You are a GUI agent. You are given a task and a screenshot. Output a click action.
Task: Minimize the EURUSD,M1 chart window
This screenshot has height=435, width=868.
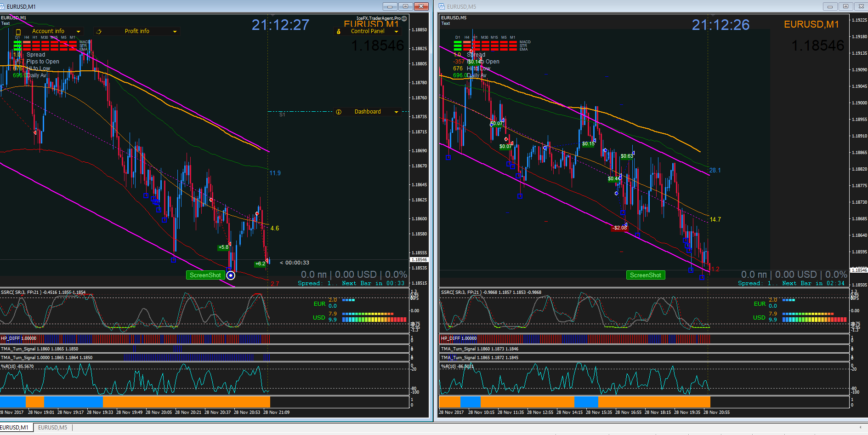pos(390,6)
